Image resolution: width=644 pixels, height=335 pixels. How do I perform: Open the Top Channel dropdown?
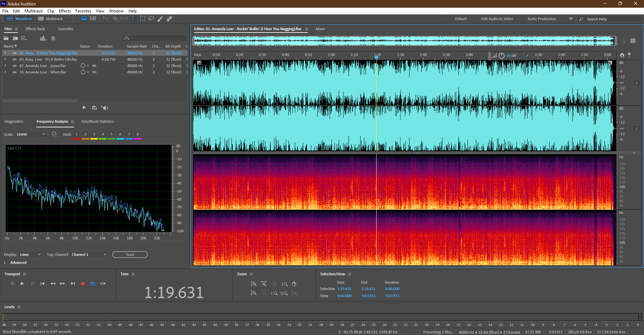pyautogui.click(x=89, y=255)
